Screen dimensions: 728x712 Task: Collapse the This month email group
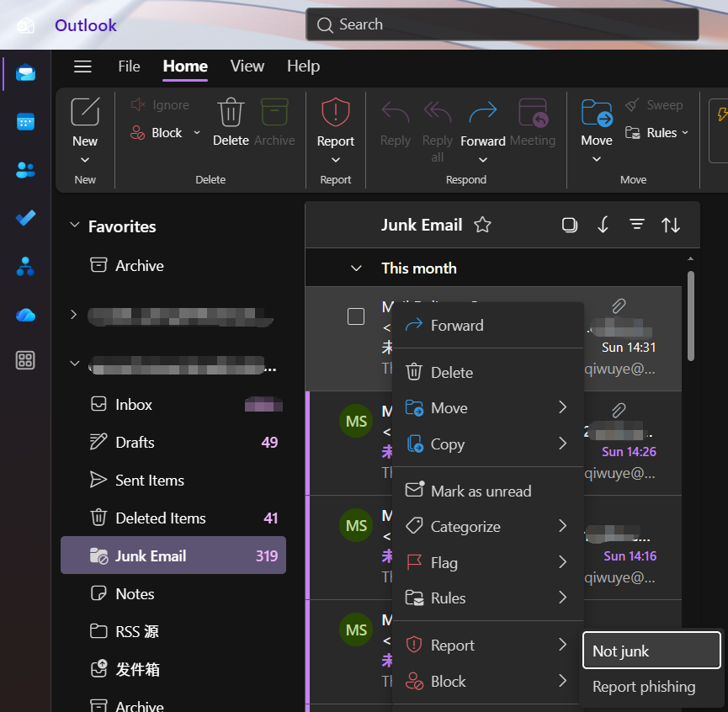(x=356, y=268)
